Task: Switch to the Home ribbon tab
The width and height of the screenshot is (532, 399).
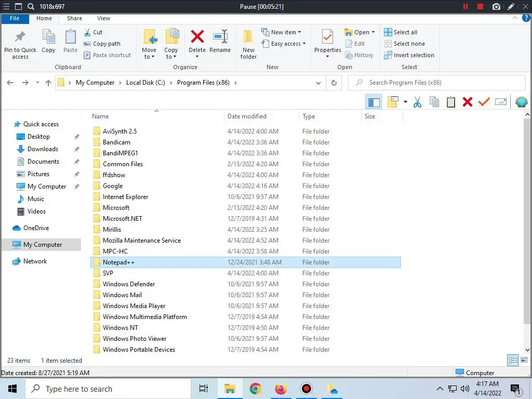Action: point(44,18)
